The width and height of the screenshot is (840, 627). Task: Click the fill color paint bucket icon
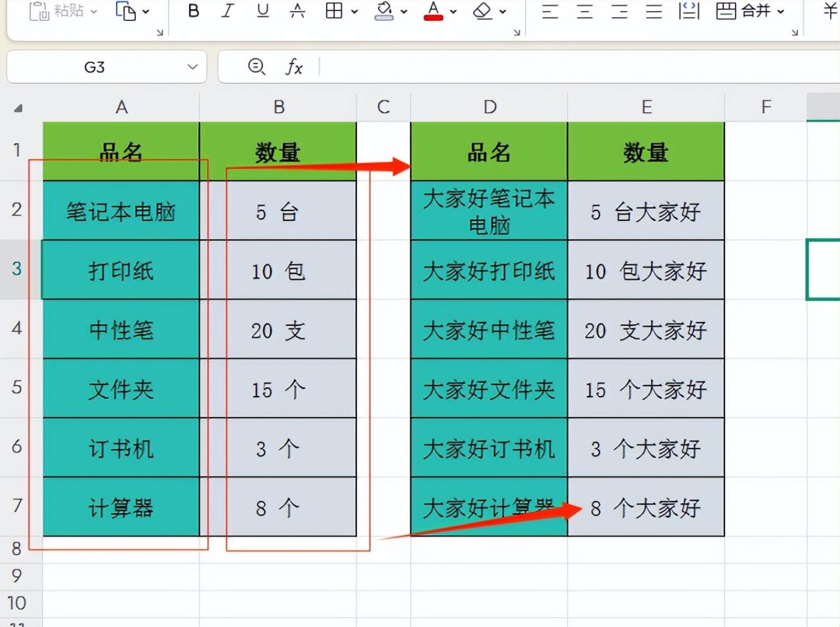(x=385, y=10)
